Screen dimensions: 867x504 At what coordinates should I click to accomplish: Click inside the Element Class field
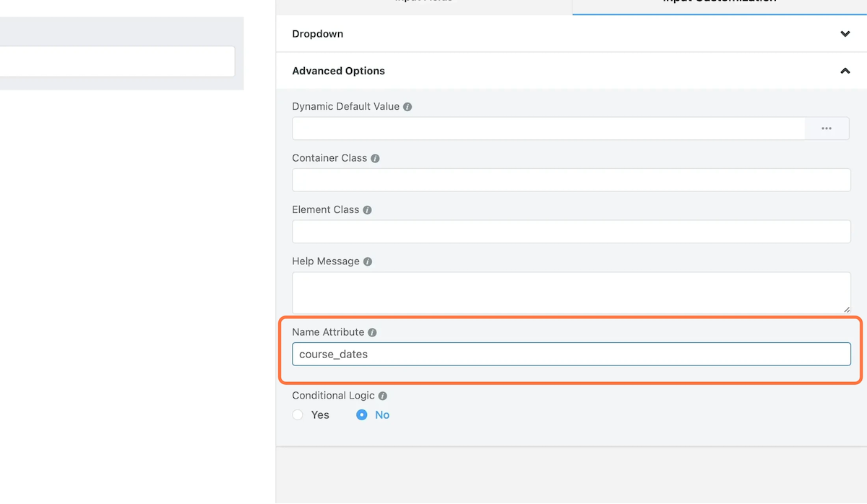click(x=571, y=232)
